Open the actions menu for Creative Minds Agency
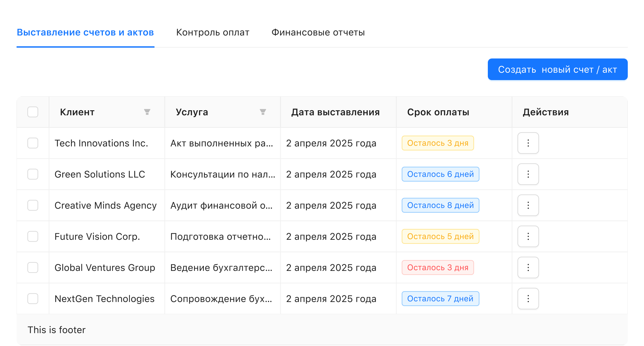Screen dimensions: 644x346 coord(528,205)
